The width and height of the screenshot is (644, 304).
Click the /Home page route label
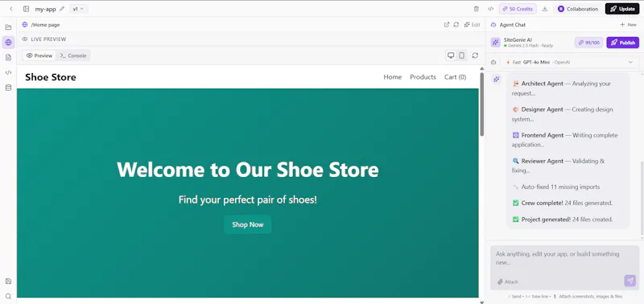46,25
